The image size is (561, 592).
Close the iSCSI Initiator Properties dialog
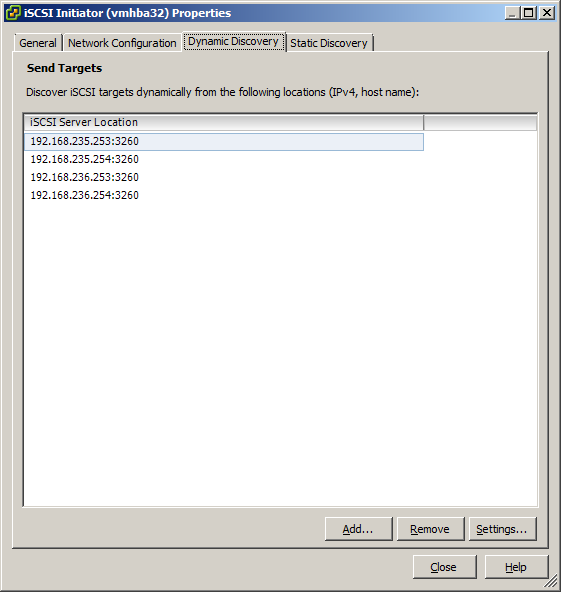[x=444, y=567]
